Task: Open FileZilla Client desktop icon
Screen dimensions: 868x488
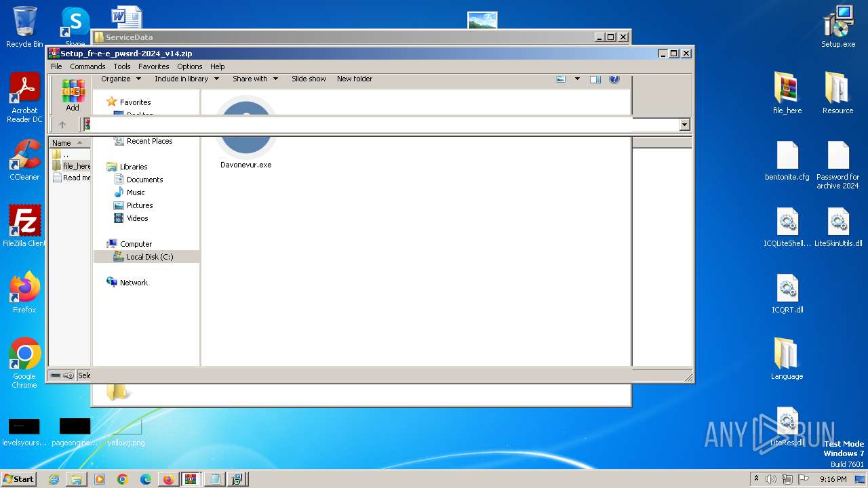Action: coord(24,226)
